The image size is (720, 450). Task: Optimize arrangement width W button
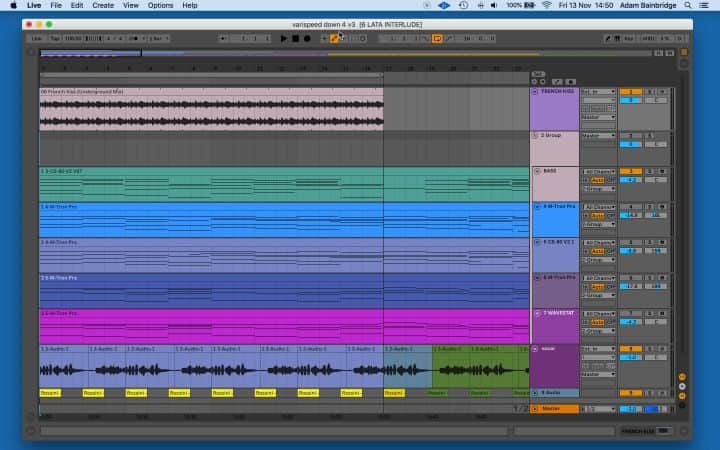pyautogui.click(x=670, y=53)
